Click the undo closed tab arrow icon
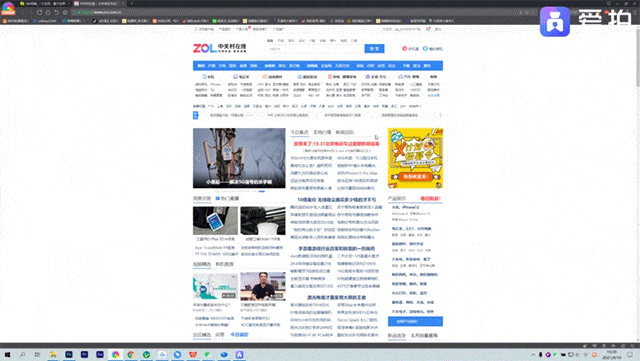Screen dimensions: 640x361 pos(56,12)
